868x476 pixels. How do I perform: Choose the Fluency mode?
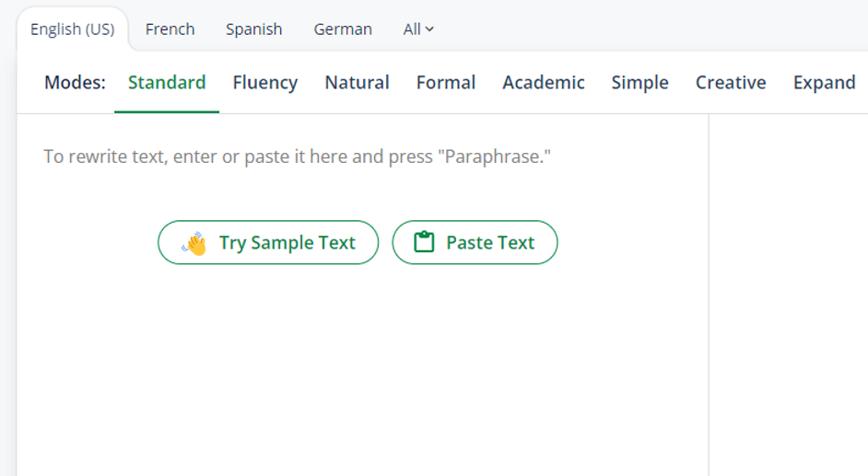tap(265, 82)
